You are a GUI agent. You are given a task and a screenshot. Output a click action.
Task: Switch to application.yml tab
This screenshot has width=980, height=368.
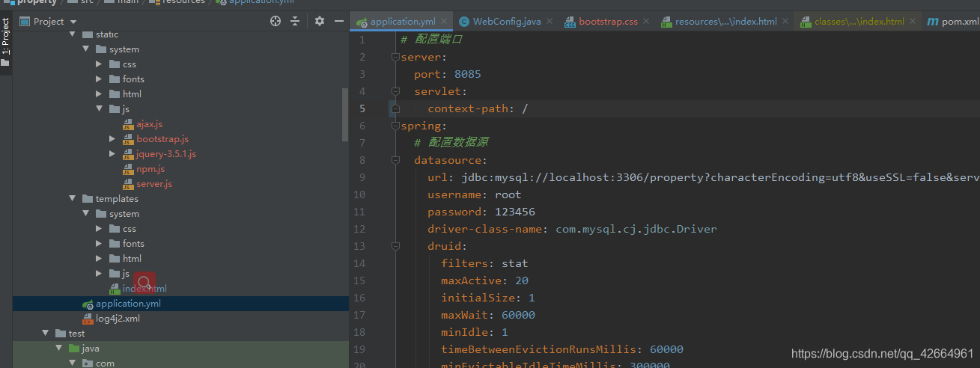pos(402,22)
